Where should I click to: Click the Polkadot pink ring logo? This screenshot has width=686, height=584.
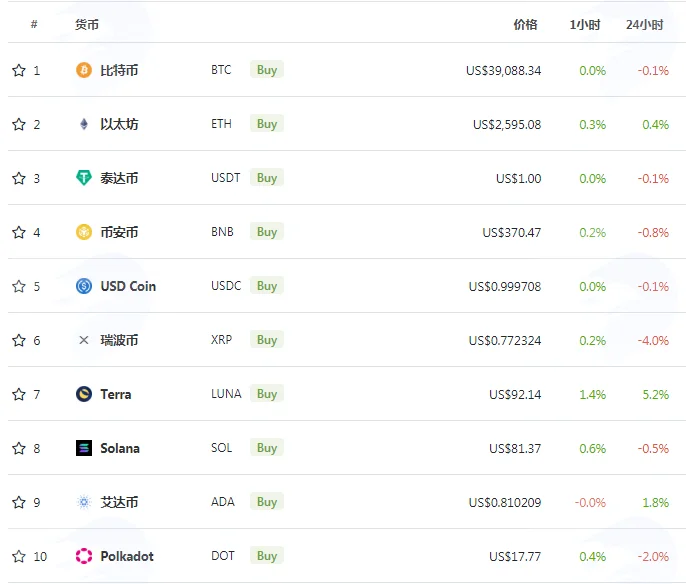pyautogui.click(x=84, y=556)
